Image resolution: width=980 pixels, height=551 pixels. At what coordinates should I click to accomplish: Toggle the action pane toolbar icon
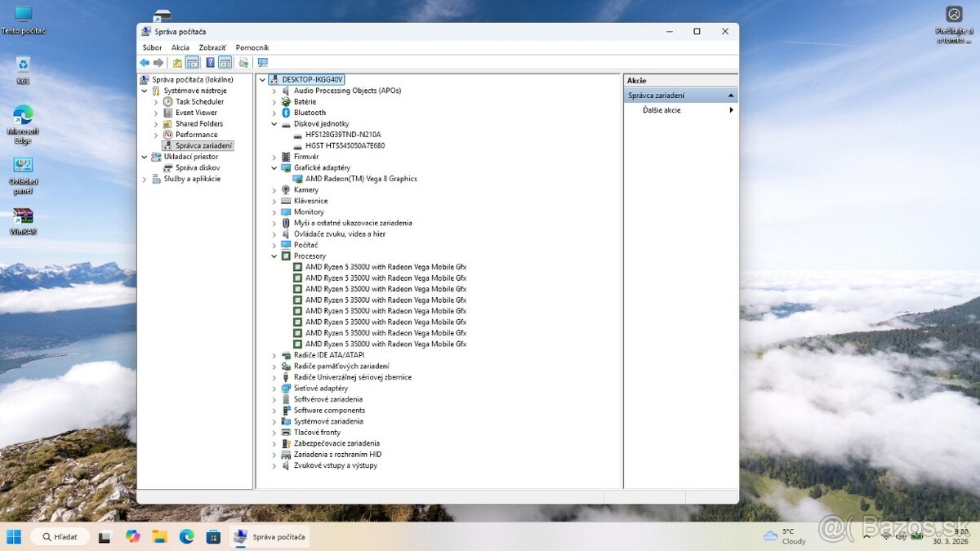224,62
